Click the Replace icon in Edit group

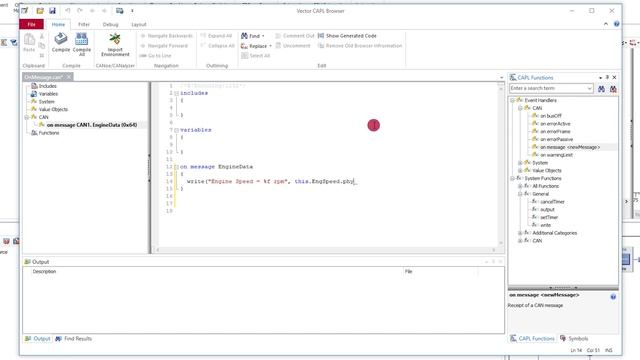[244, 46]
